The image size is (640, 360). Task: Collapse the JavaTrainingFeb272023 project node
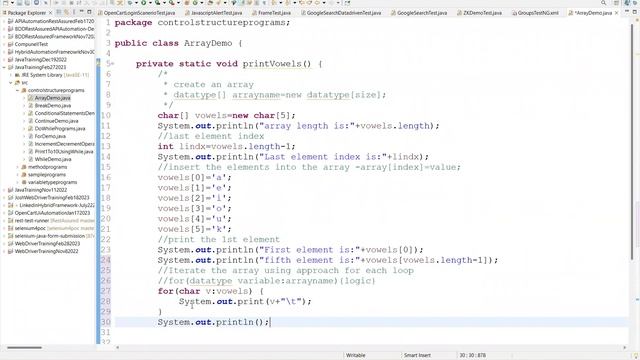pyautogui.click(x=4, y=67)
